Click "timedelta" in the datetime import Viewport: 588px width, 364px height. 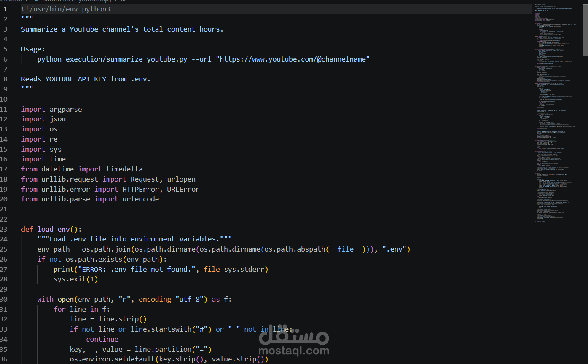click(x=124, y=169)
